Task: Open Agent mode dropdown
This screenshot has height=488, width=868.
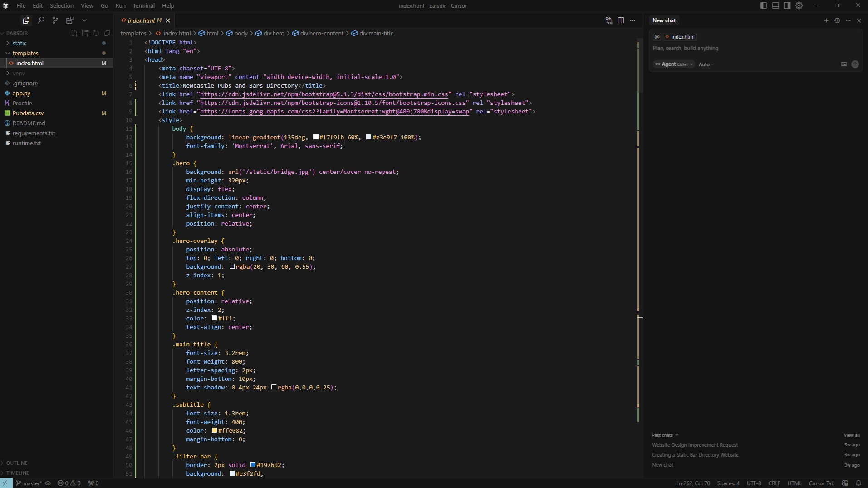Action: tap(674, 64)
